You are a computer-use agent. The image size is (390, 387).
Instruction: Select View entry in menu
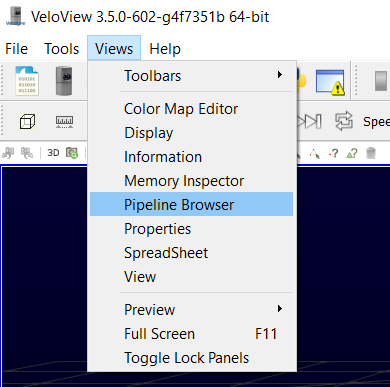coord(192,277)
